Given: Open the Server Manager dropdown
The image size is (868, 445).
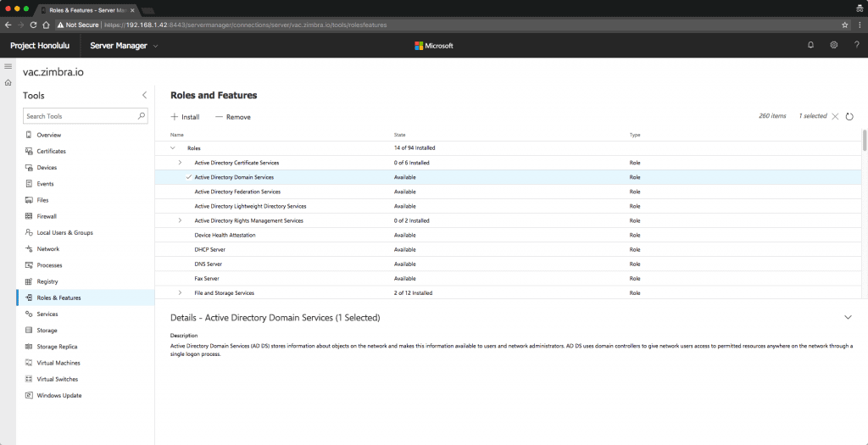Looking at the screenshot, I should [124, 46].
